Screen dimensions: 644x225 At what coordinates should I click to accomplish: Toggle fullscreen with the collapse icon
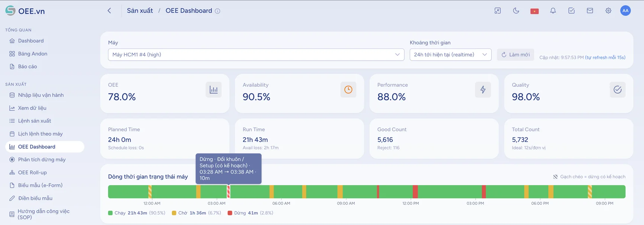point(497,11)
